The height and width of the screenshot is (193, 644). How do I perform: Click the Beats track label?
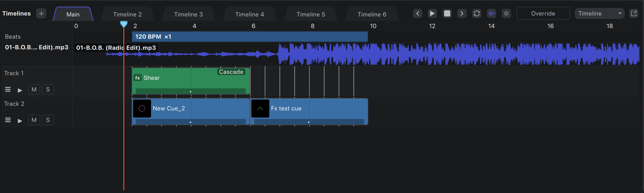point(13,37)
